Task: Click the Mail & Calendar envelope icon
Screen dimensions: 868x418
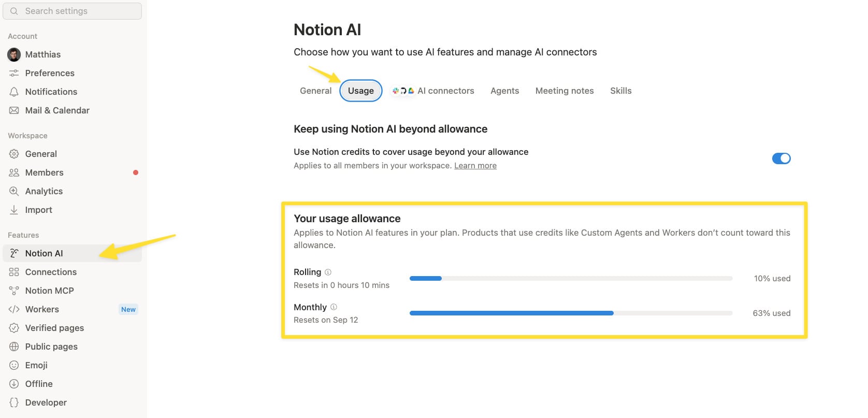Action: coord(14,110)
